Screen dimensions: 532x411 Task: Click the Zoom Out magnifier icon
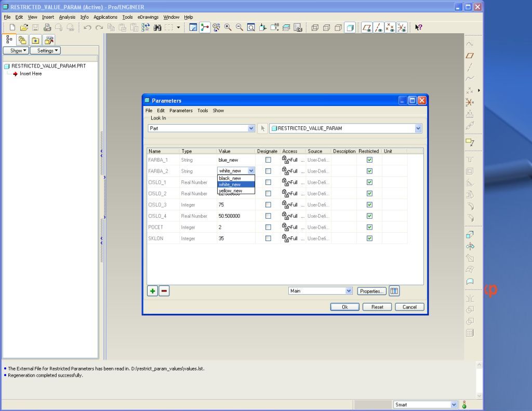pos(240,28)
